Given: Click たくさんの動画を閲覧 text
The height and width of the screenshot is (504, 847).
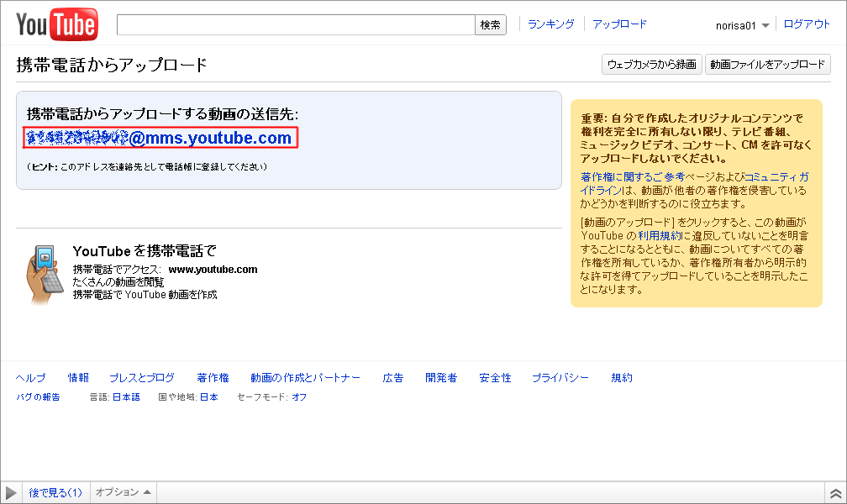Looking at the screenshot, I should 118,282.
